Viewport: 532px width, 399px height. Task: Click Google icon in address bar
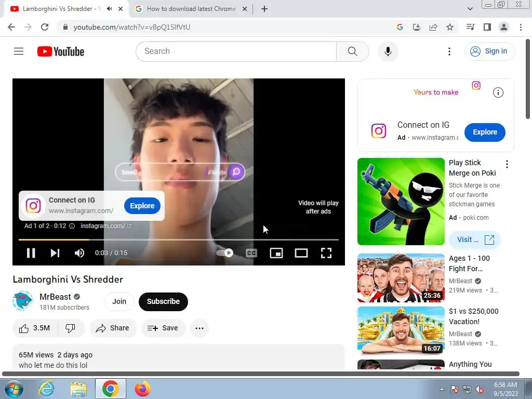(400, 27)
